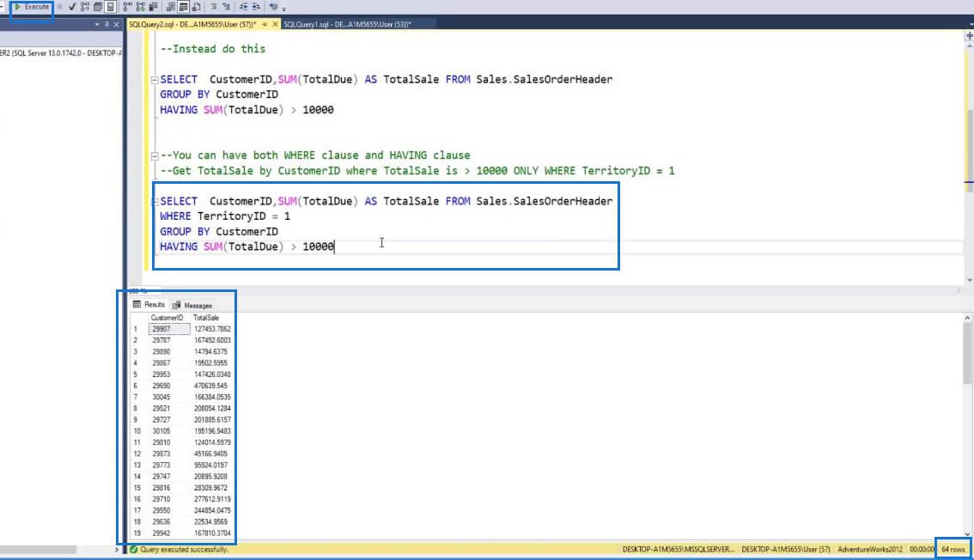Select the TotalSale value 22534.9569

point(212,522)
